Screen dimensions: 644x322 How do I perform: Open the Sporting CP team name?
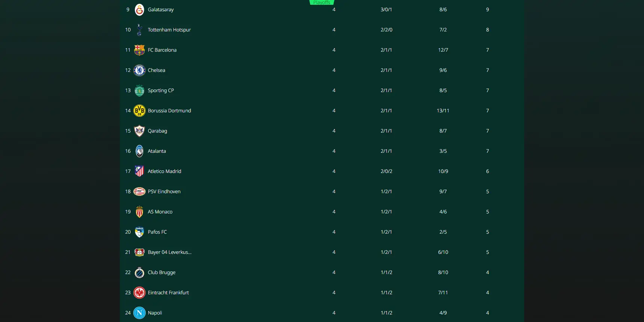161,91
